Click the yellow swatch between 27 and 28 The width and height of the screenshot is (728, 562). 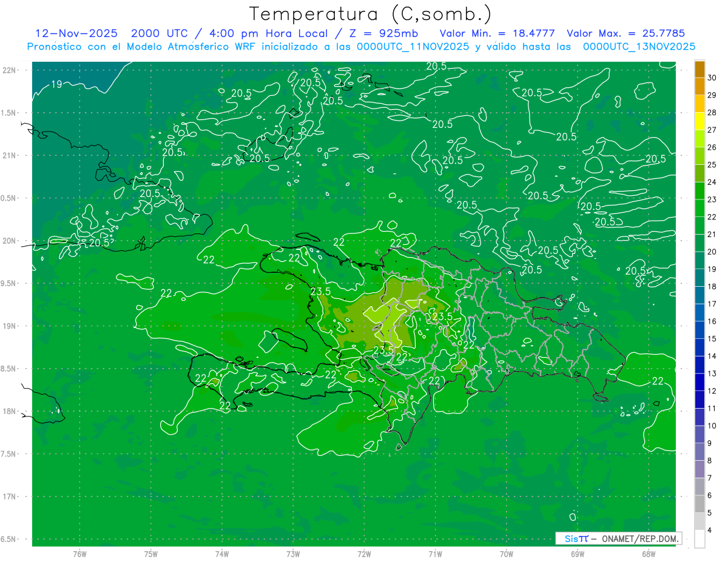coord(699,121)
